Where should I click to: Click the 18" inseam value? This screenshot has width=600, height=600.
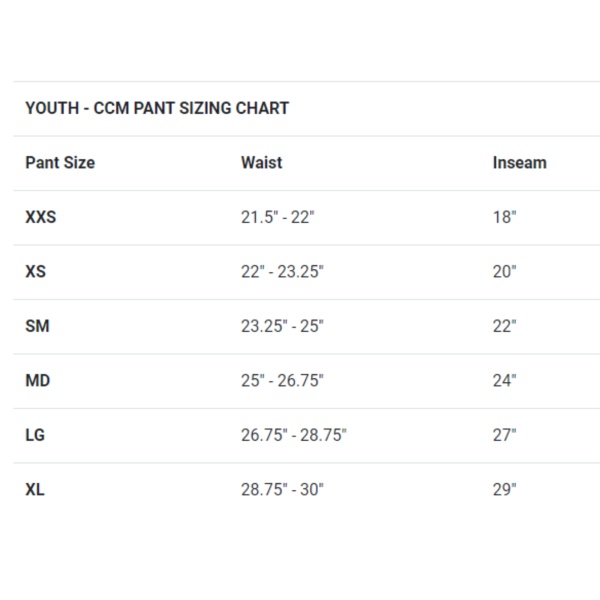[504, 217]
